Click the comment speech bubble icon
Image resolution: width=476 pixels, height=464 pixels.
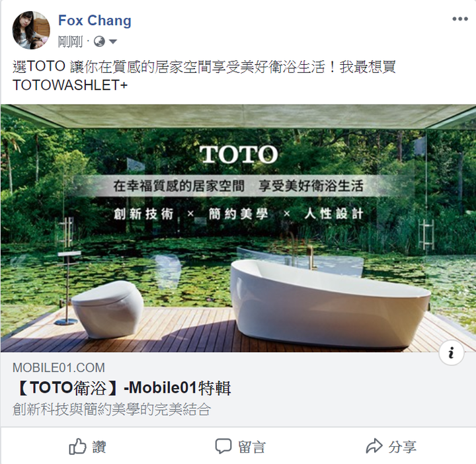tap(223, 446)
